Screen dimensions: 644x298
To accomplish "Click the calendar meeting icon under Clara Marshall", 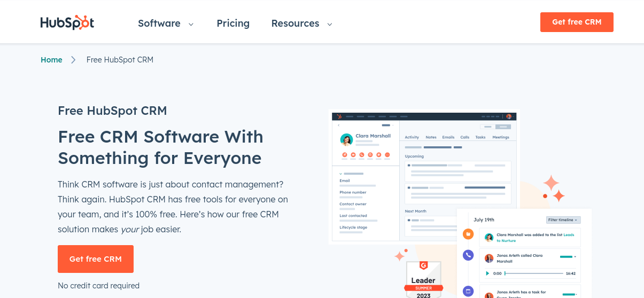I will [379, 154].
